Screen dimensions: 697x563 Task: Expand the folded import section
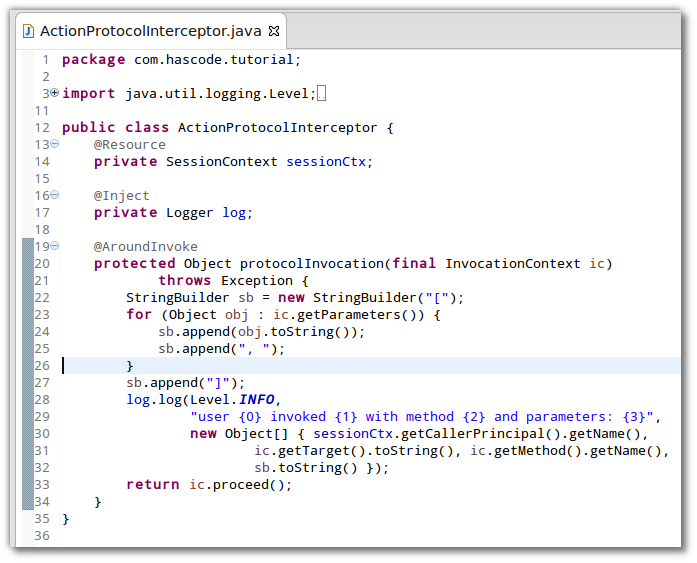coord(54,93)
